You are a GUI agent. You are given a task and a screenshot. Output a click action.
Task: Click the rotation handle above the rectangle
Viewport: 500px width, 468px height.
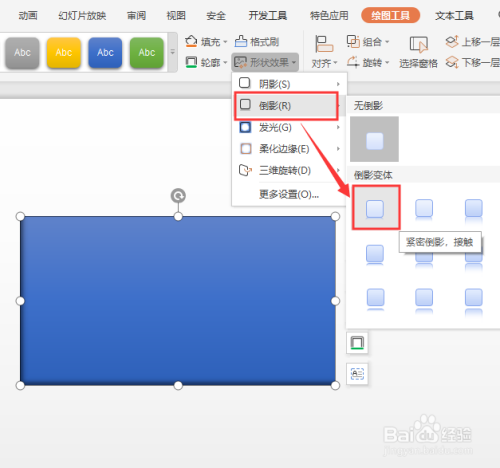coord(178,196)
